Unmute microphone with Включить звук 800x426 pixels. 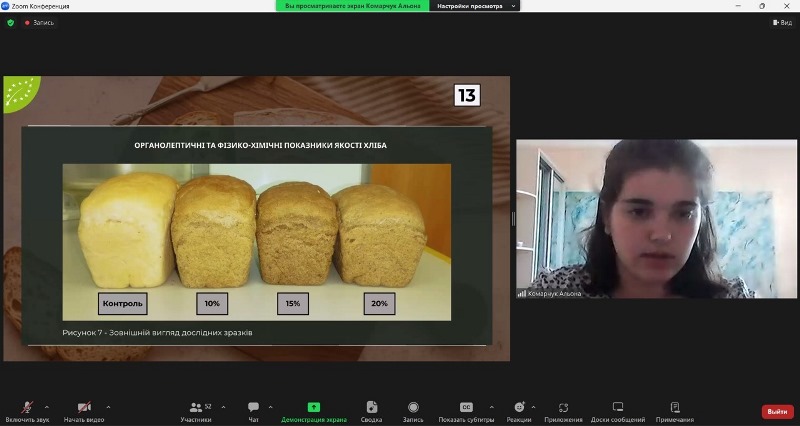pyautogui.click(x=27, y=408)
